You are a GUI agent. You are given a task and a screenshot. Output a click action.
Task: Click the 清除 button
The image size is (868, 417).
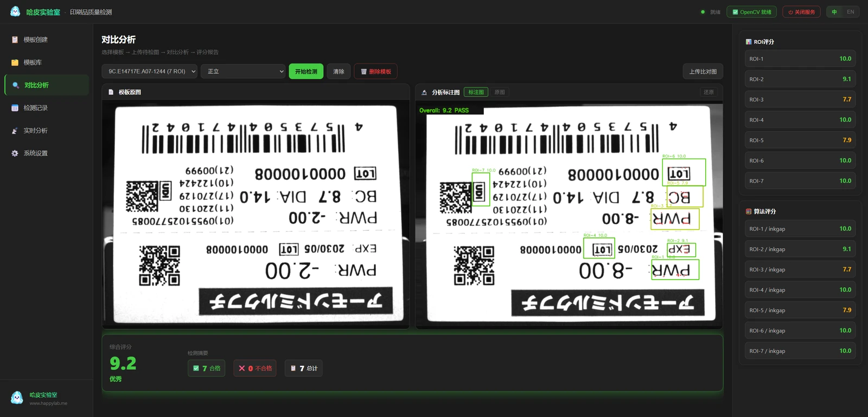click(339, 71)
